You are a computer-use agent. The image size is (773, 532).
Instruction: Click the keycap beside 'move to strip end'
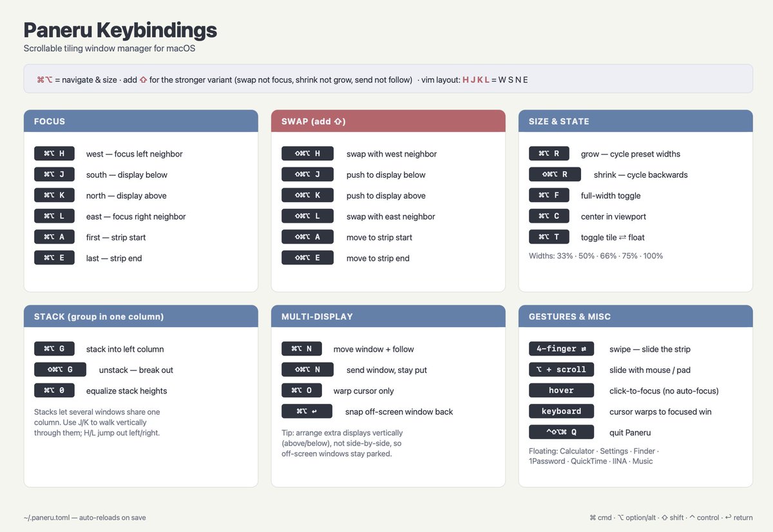pos(307,258)
